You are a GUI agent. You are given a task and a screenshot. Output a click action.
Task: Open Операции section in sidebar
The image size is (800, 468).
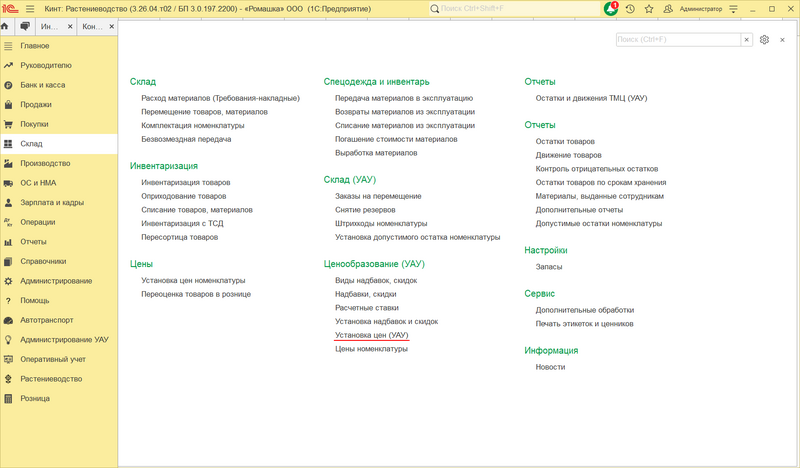pyautogui.click(x=59, y=222)
